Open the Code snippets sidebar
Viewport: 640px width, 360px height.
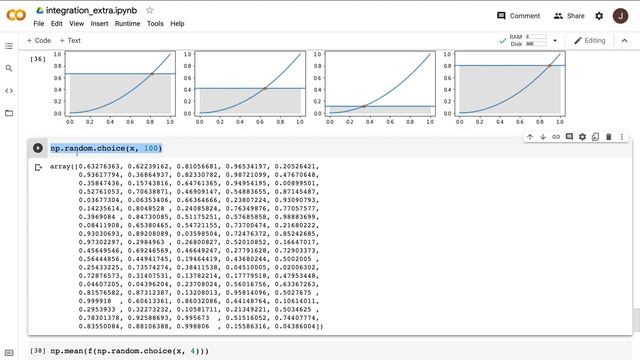pyautogui.click(x=9, y=91)
